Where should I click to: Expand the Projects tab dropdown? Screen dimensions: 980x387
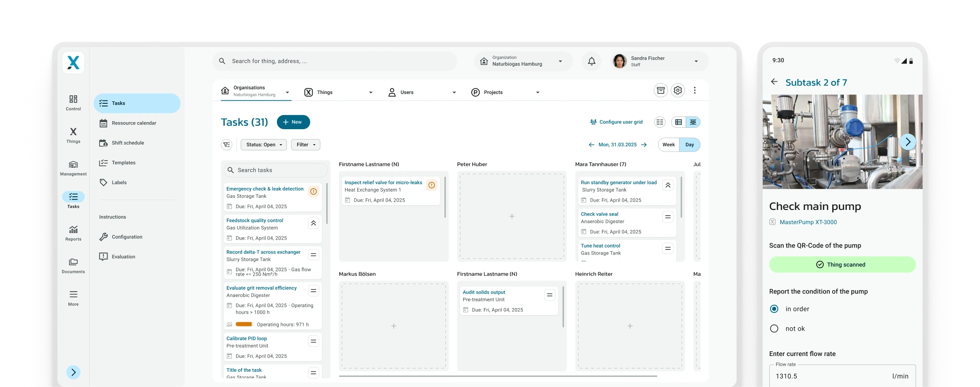(x=538, y=93)
